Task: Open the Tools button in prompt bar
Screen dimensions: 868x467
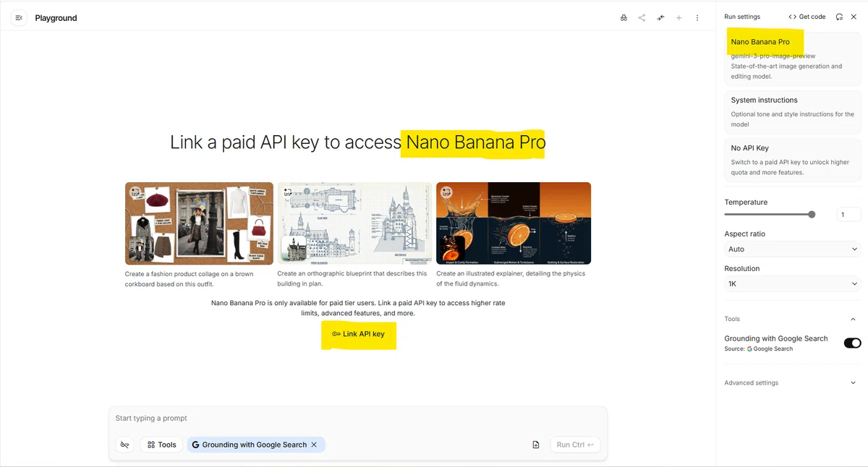Action: coord(161,445)
